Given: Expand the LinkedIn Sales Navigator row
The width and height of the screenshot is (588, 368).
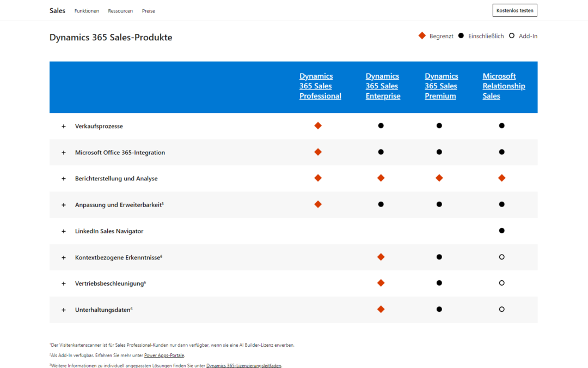Looking at the screenshot, I should pos(63,231).
